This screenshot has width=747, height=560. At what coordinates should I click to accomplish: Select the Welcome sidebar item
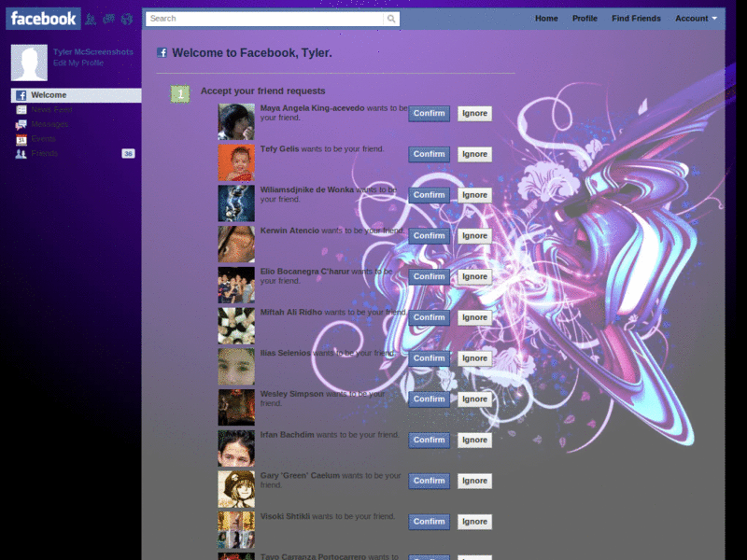[x=77, y=95]
